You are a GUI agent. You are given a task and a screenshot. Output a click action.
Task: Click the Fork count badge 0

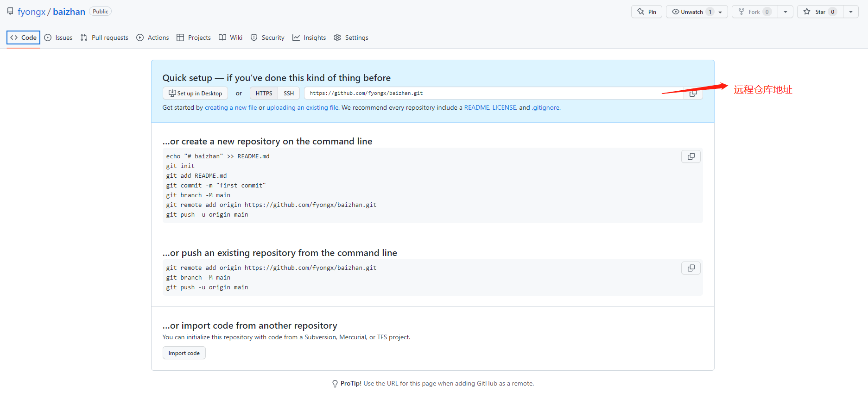(x=767, y=12)
